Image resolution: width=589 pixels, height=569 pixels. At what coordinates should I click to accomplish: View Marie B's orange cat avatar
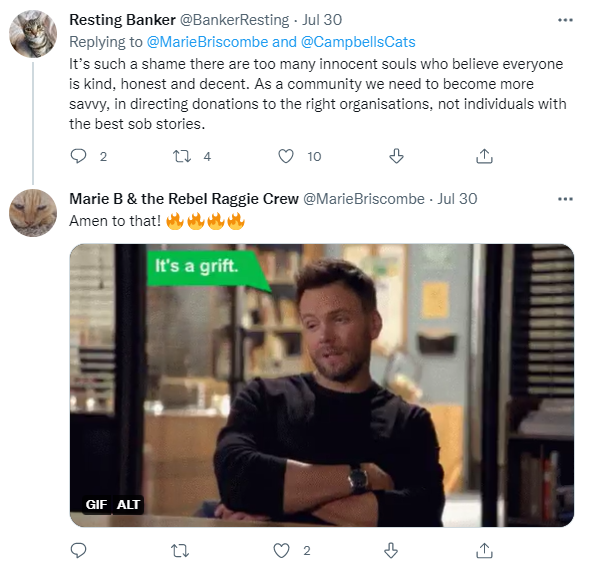coord(33,213)
